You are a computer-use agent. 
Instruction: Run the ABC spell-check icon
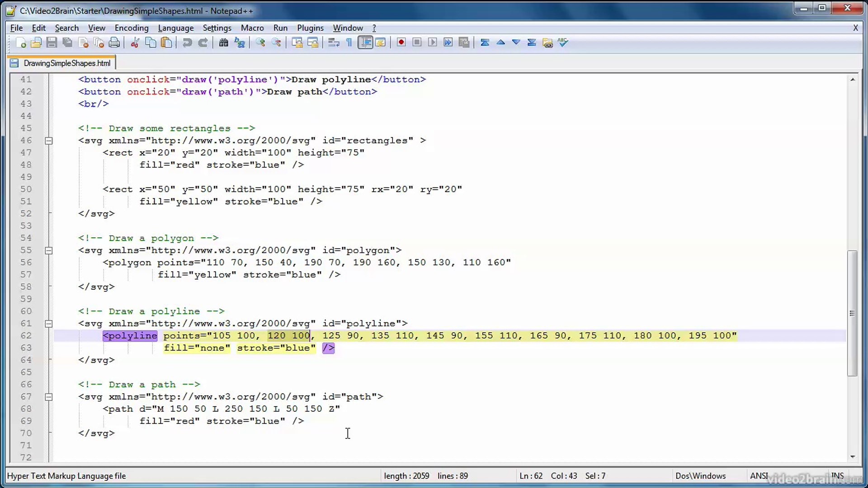pos(563,42)
